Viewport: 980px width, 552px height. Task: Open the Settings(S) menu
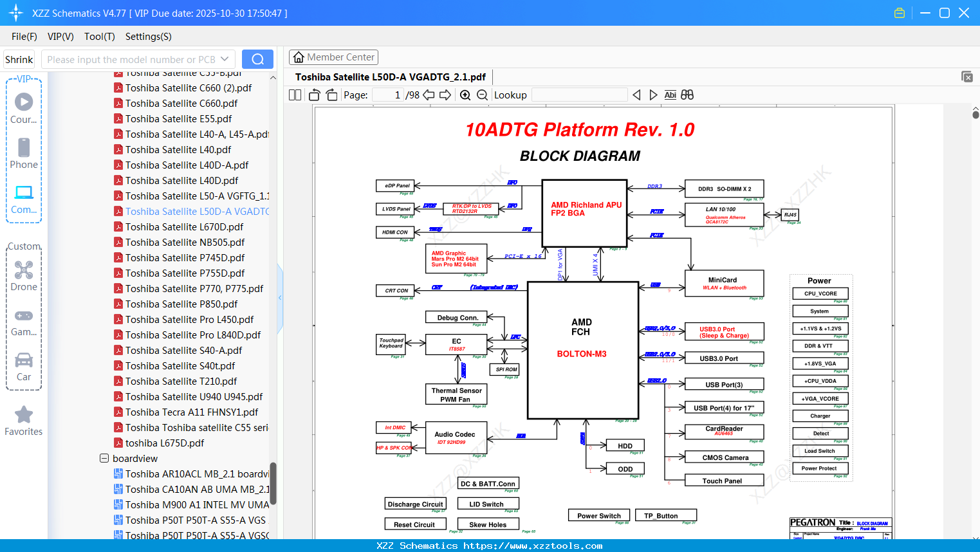149,37
